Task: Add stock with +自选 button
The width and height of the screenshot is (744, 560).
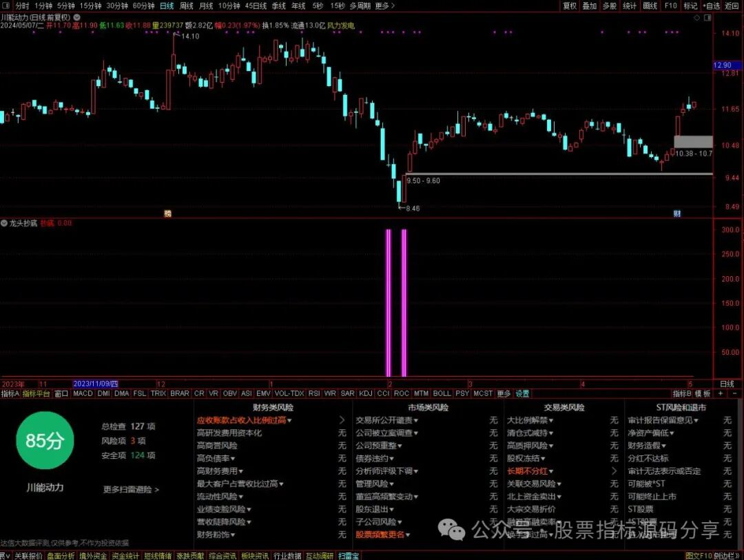Action: coord(712,6)
